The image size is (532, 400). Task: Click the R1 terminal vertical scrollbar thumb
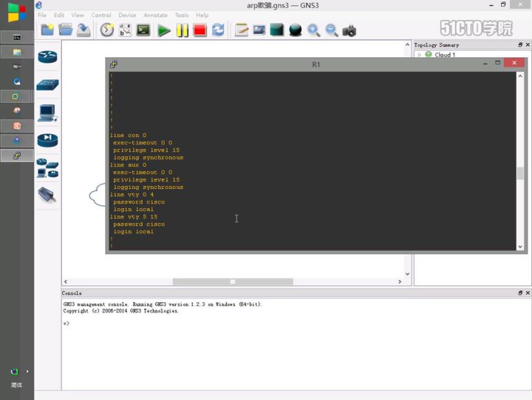pos(520,173)
